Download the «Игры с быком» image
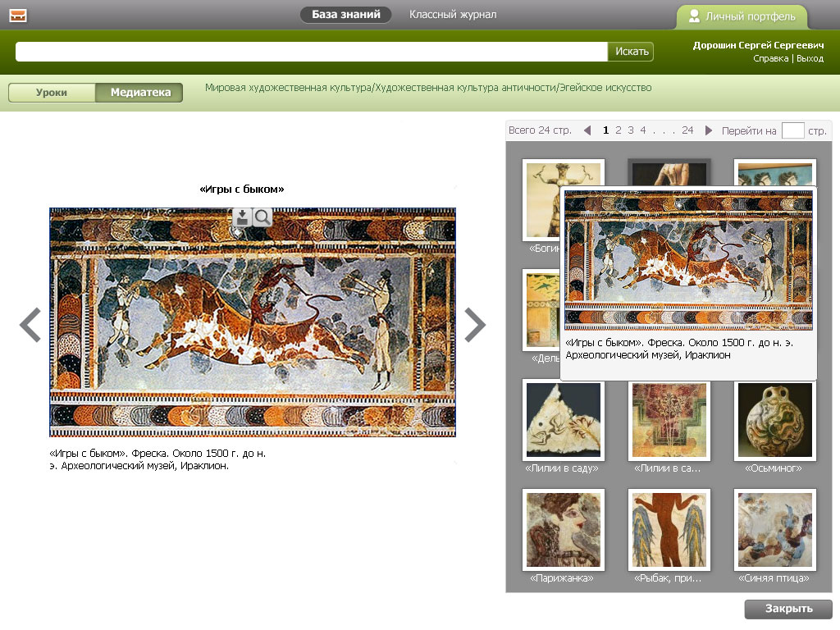This screenshot has width=840, height=630. coord(242,217)
